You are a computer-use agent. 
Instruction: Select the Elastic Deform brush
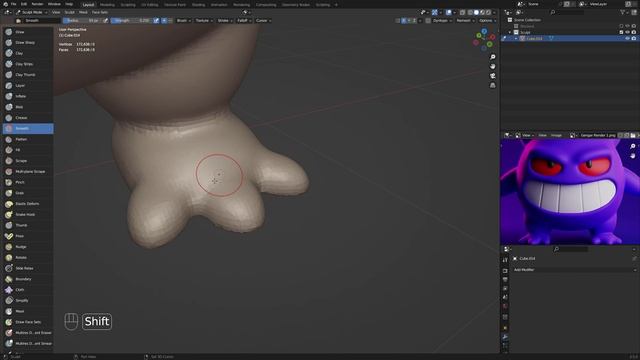tap(28, 204)
